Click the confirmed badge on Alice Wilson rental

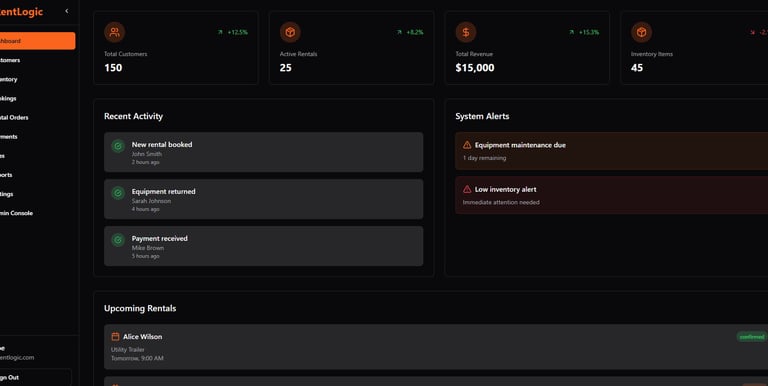coord(752,337)
